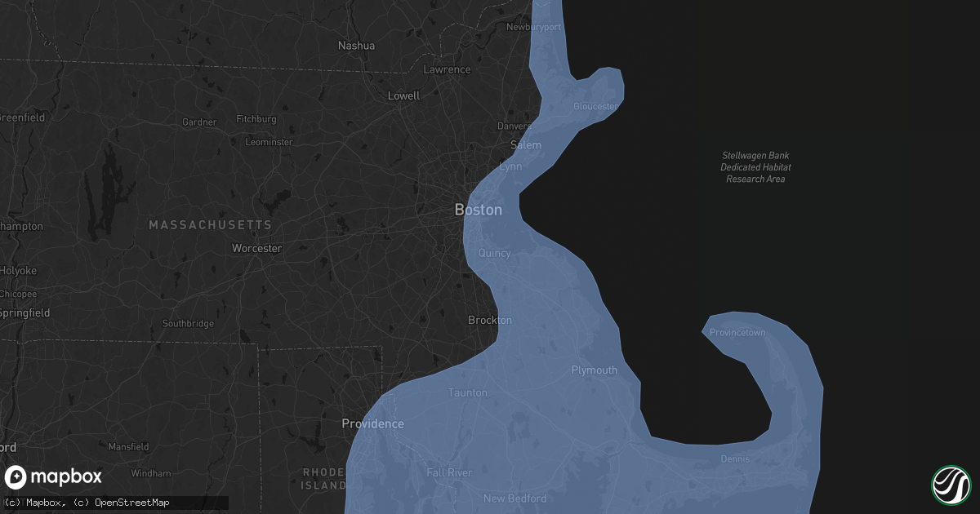Select the RHODE ISLAND state label
The width and height of the screenshot is (980, 514).
point(324,479)
